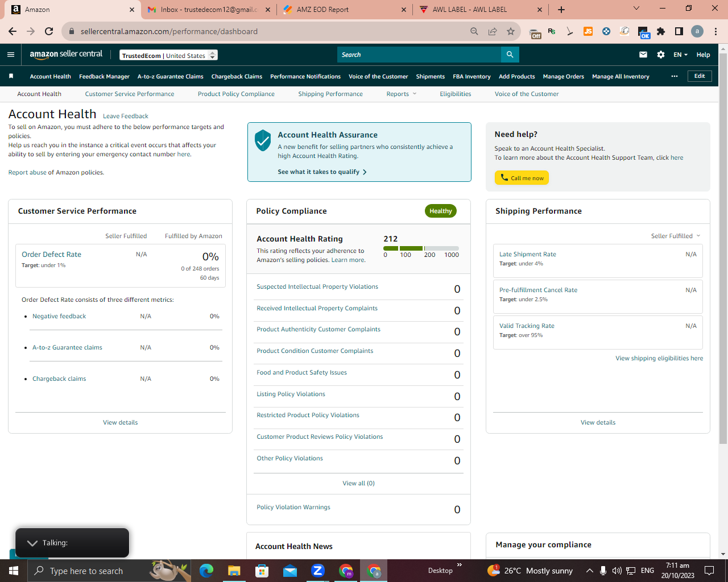This screenshot has height=582, width=728.
Task: Click the Amazon Seller Central logo
Action: [x=66, y=55]
